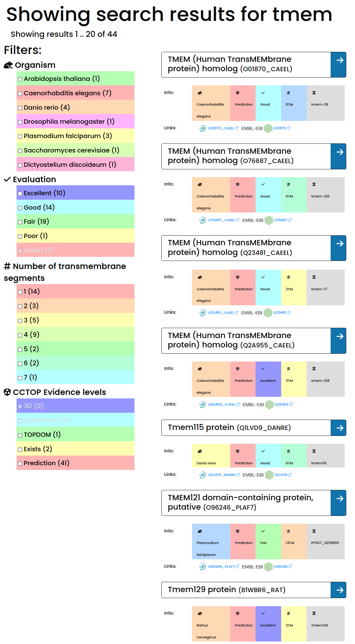Viewport: 355px width, 644px height.
Task: Tick the Caenorhabditis elegans organism checkbox
Action: (x=20, y=94)
